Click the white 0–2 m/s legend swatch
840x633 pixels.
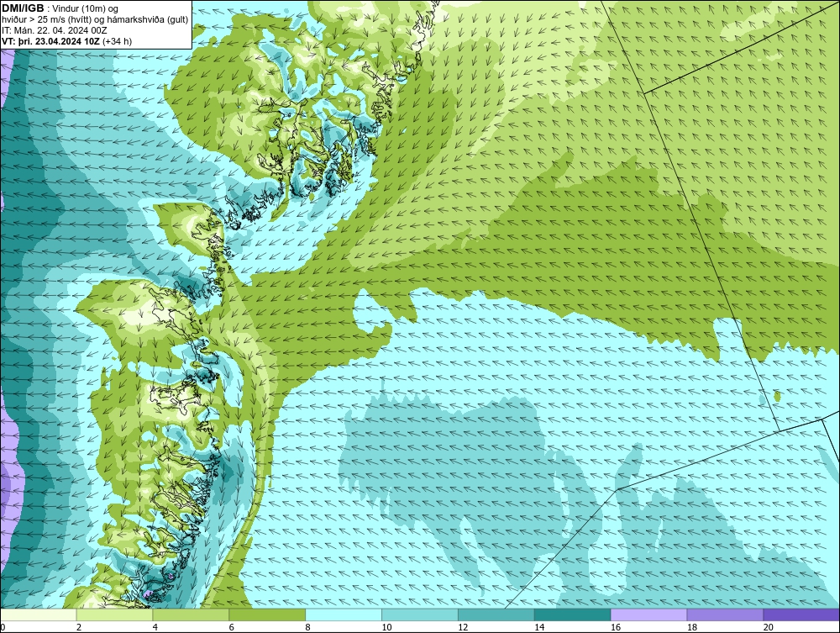pyautogui.click(x=39, y=615)
